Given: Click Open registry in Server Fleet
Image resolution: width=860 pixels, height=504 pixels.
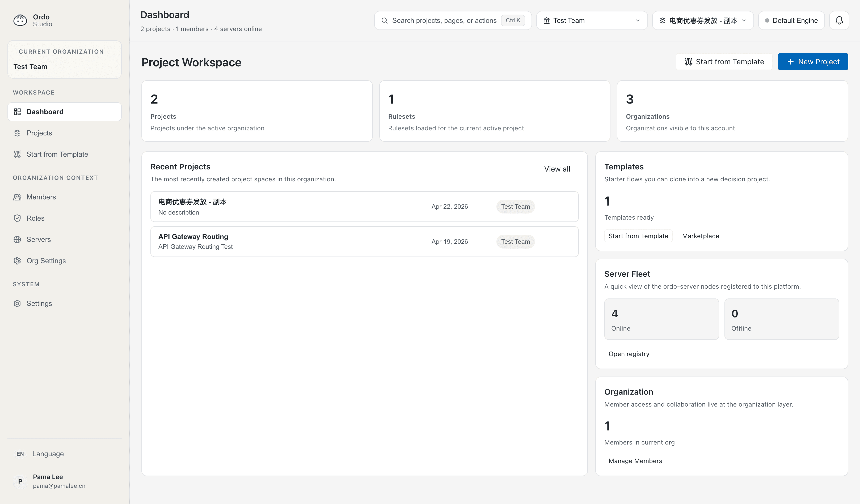Looking at the screenshot, I should [629, 354].
